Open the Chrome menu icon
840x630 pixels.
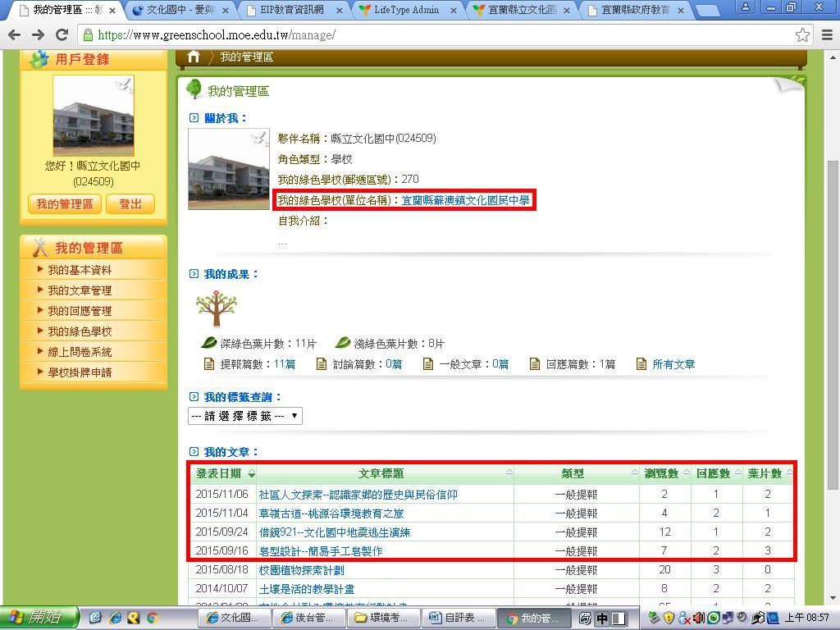pyautogui.click(x=826, y=34)
